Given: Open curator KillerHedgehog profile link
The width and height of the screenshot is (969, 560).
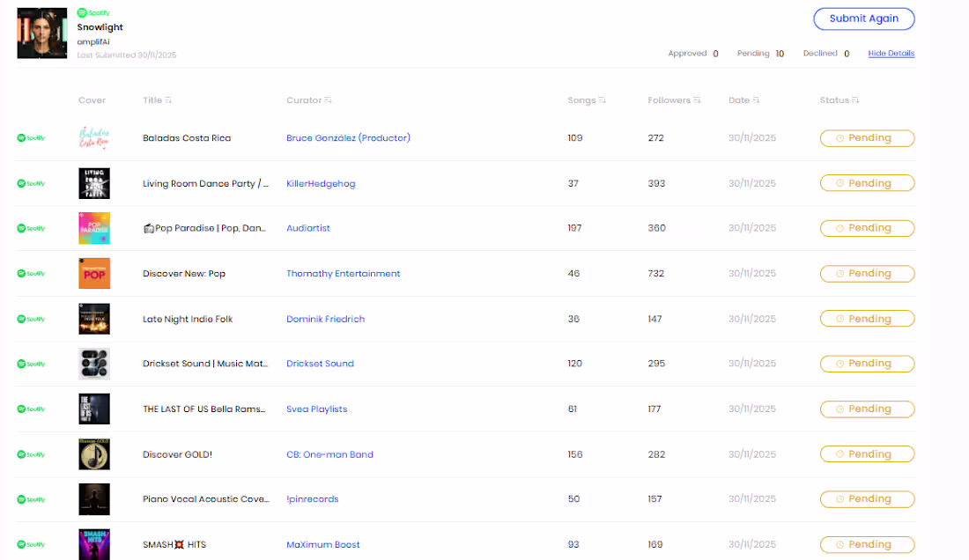Looking at the screenshot, I should click(x=321, y=183).
